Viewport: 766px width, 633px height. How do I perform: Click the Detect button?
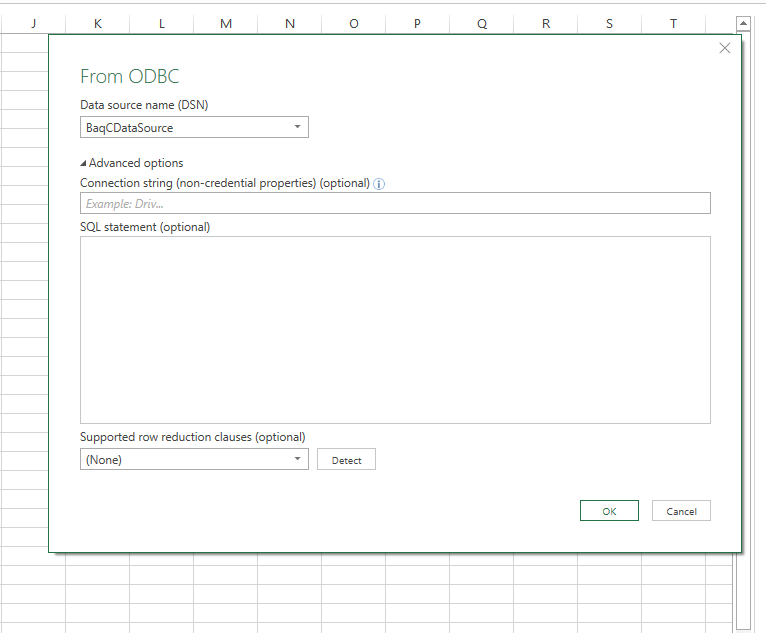coord(346,460)
